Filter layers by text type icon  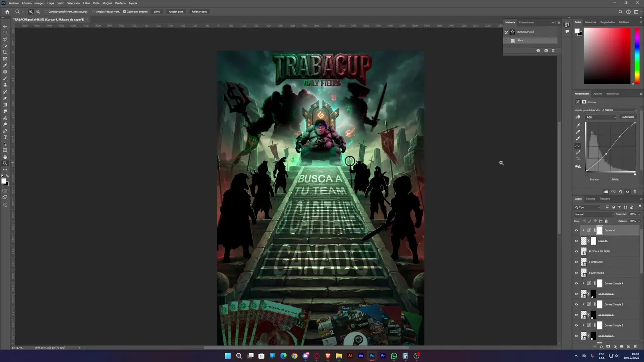point(619,207)
